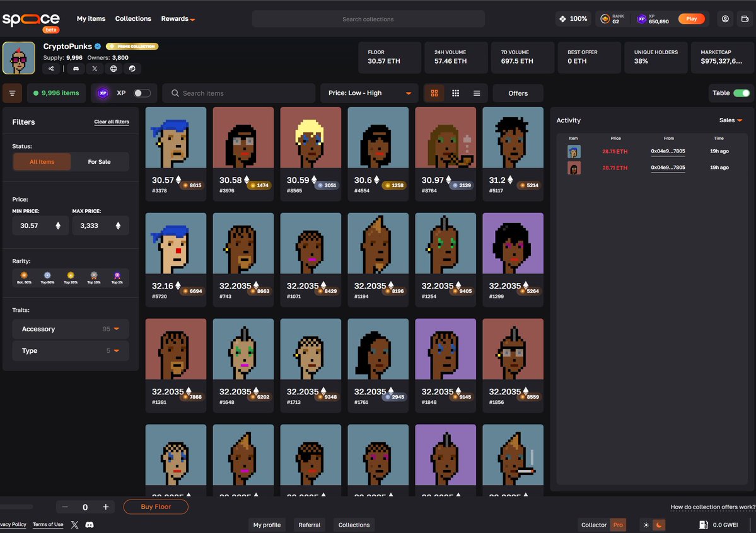Open Collections in the top navigation
Viewport: 756px width, 533px height.
click(x=133, y=18)
